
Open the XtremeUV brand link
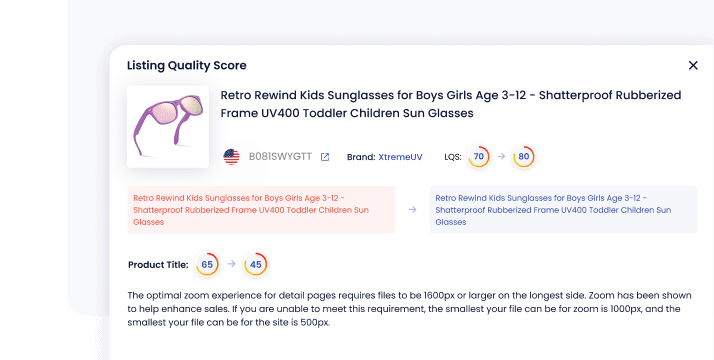[x=400, y=157]
